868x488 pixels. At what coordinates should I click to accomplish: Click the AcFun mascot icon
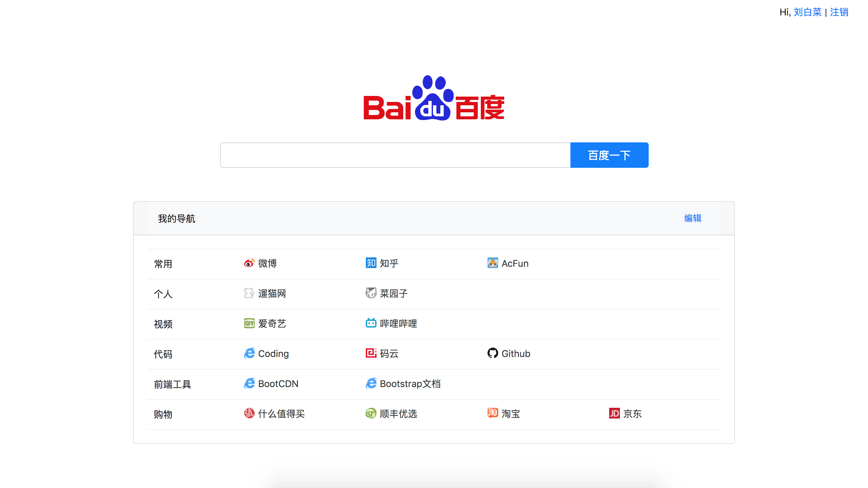[492, 263]
